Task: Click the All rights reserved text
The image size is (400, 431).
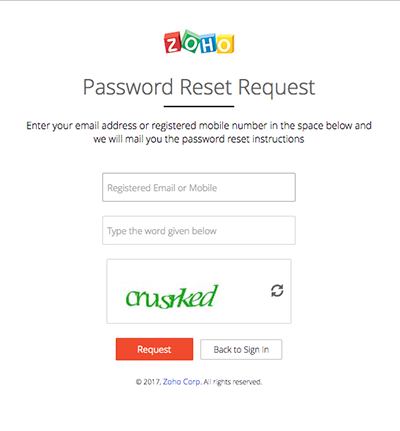Action: [x=233, y=382]
